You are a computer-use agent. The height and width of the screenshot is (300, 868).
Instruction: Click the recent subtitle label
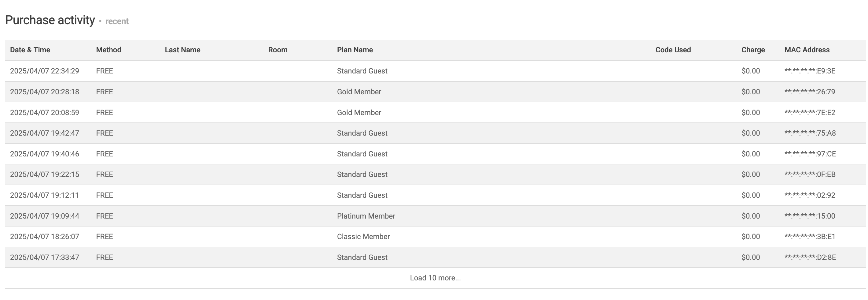point(116,21)
